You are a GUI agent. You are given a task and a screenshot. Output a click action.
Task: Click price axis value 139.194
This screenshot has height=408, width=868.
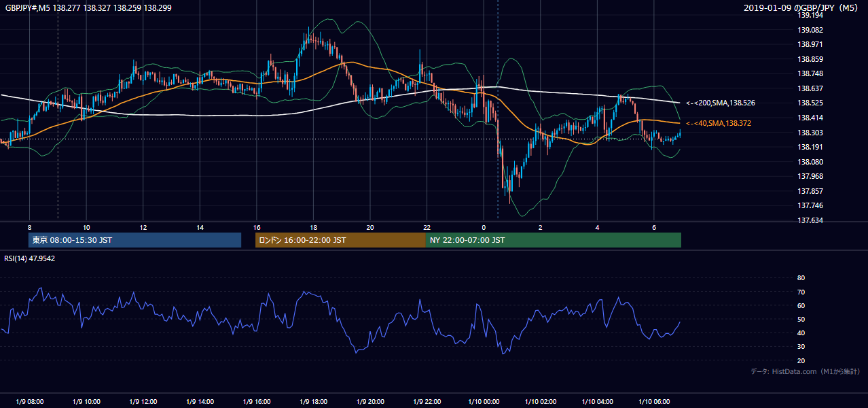(x=810, y=15)
